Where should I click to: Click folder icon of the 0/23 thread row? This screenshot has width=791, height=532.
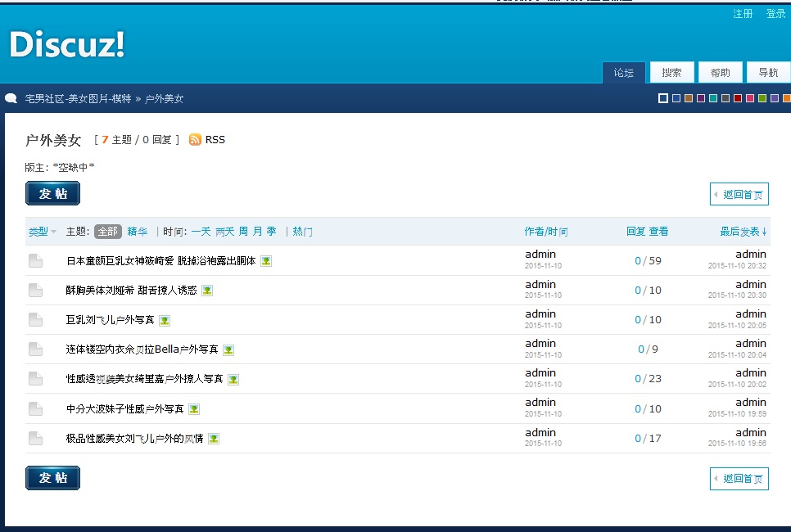point(35,379)
